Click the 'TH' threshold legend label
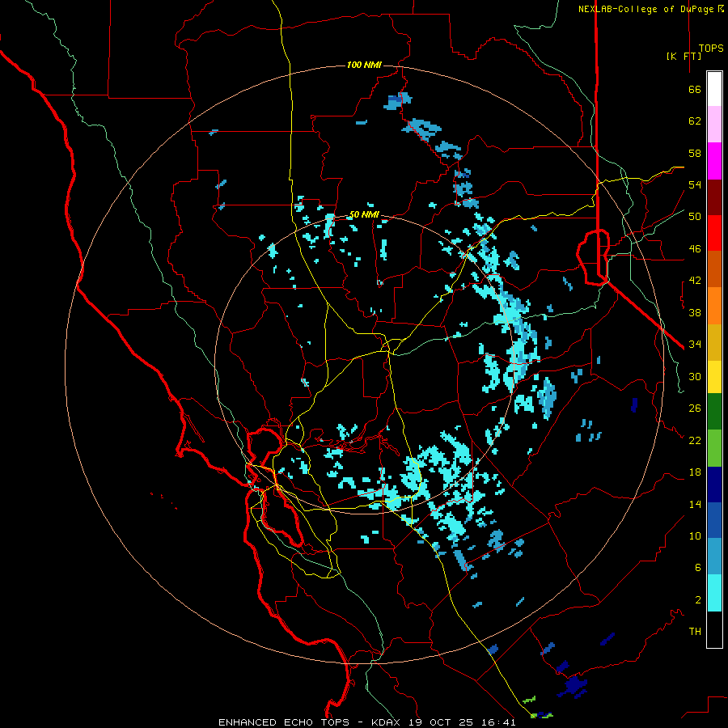This screenshot has width=728, height=728. [x=695, y=632]
